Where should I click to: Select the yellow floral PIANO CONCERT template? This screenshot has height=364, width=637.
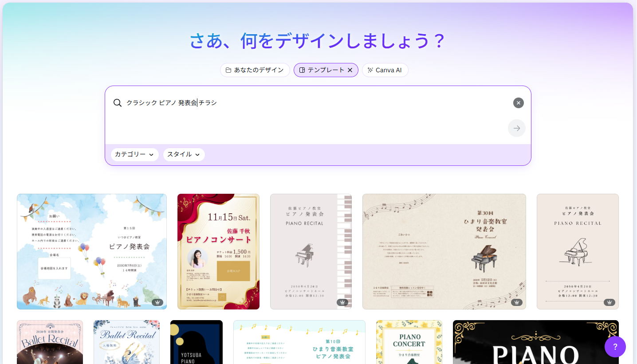[409, 342]
